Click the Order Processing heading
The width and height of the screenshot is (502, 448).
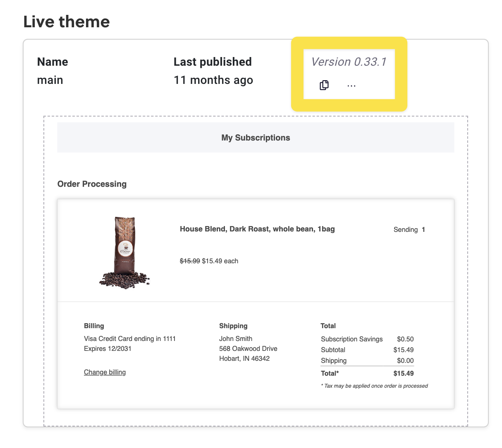tap(92, 184)
